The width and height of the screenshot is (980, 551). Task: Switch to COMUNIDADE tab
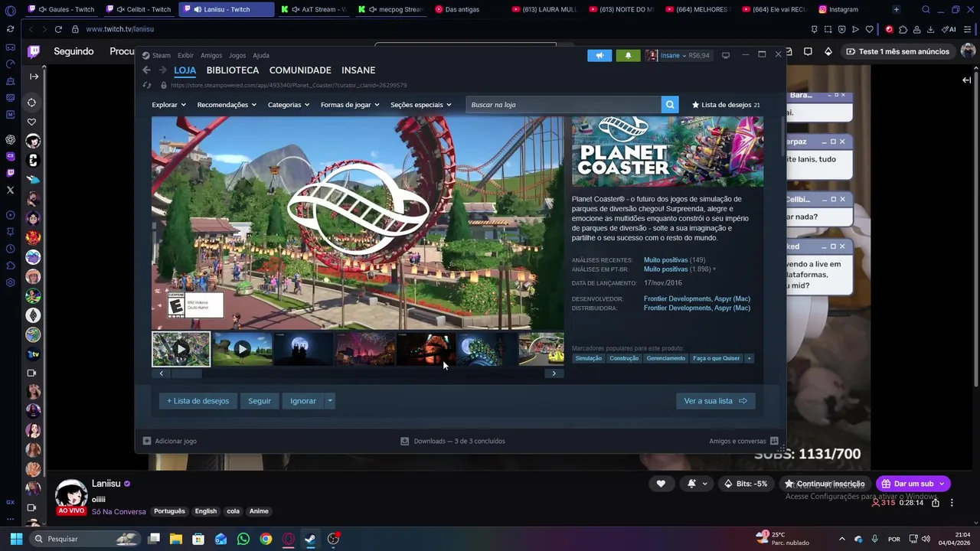300,70
